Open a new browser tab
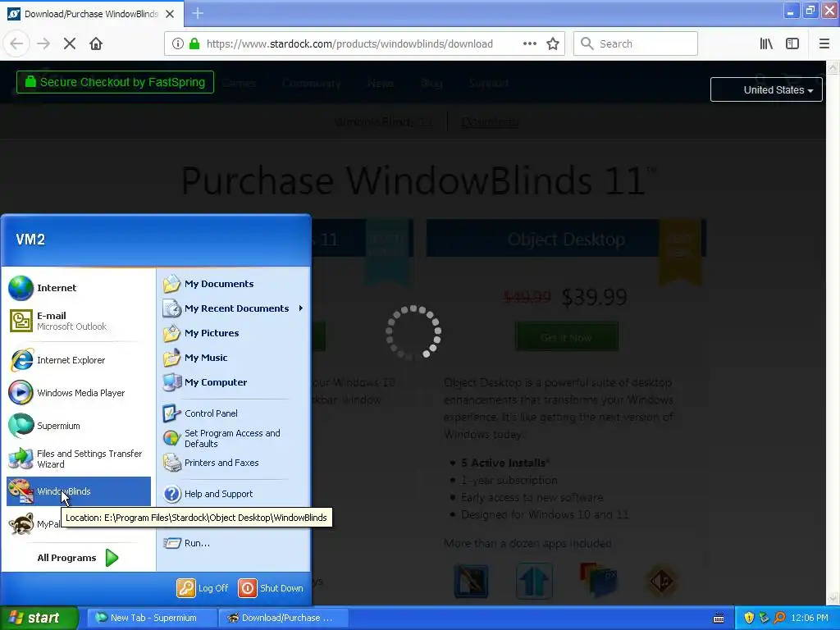 pos(198,13)
